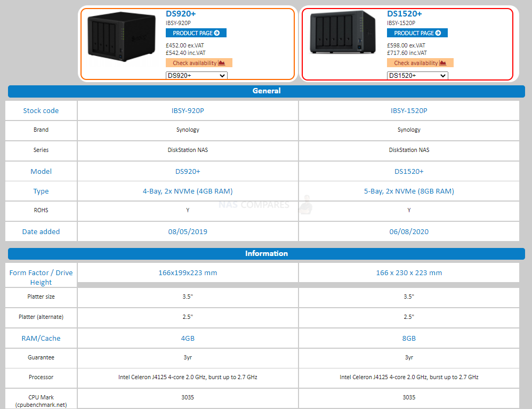This screenshot has height=409, width=532.
Task: Select the CPU Mark (cpubenchmark.net) label
Action: pyautogui.click(x=41, y=401)
